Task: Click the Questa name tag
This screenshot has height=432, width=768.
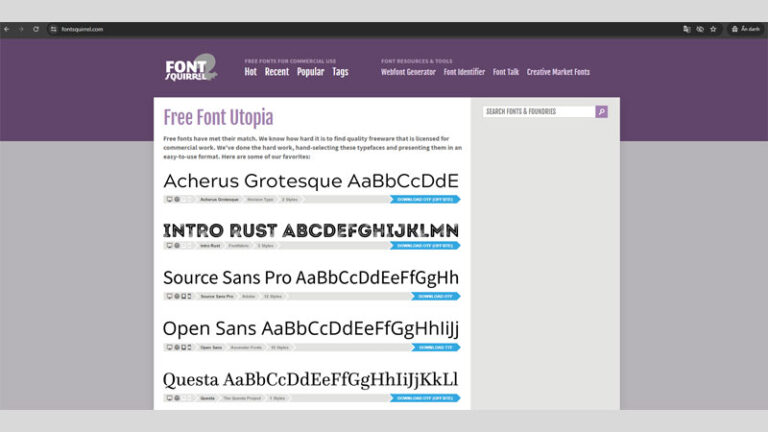Action: coord(208,398)
